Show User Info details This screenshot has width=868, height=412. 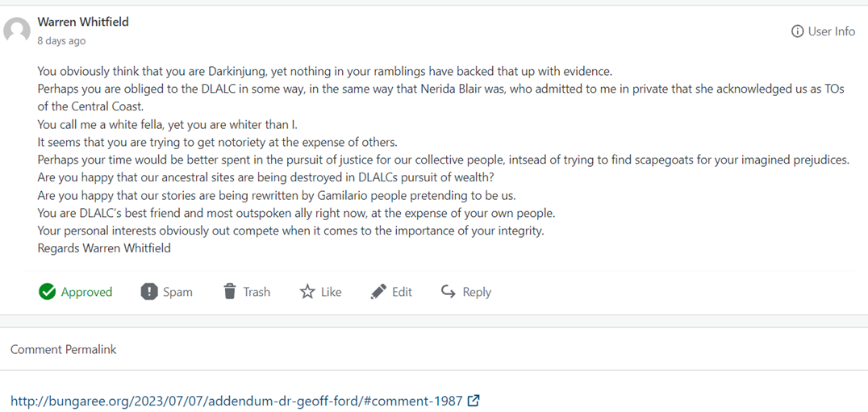[831, 31]
